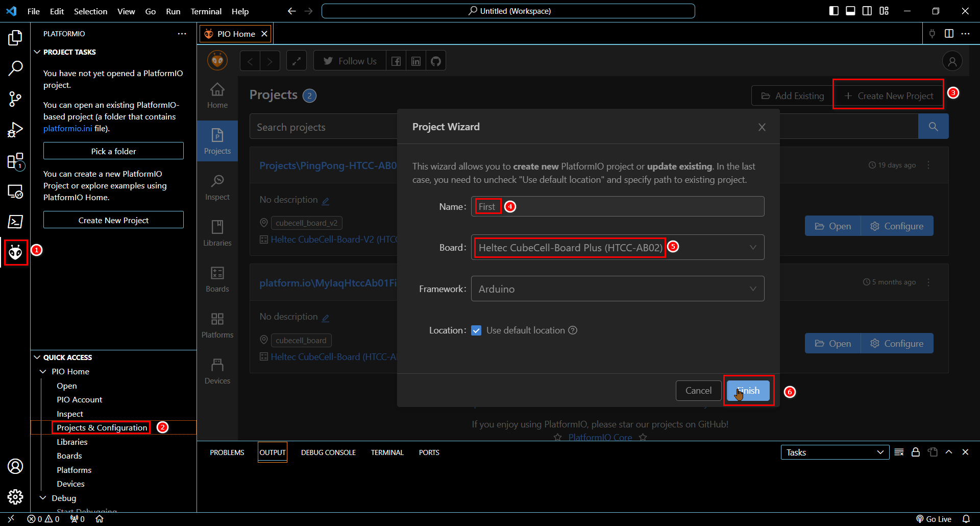The width and height of the screenshot is (980, 526).
Task: Collapse the Quick Access section
Action: pos(37,357)
